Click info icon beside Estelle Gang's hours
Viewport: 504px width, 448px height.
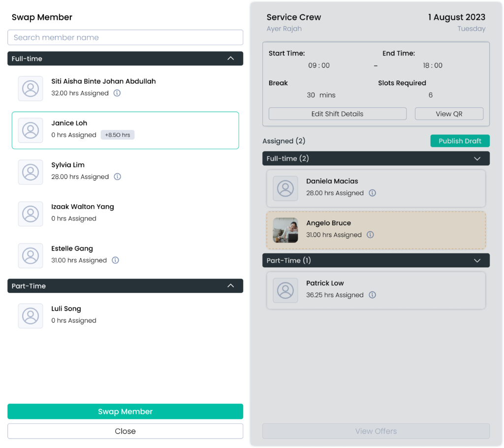click(115, 260)
